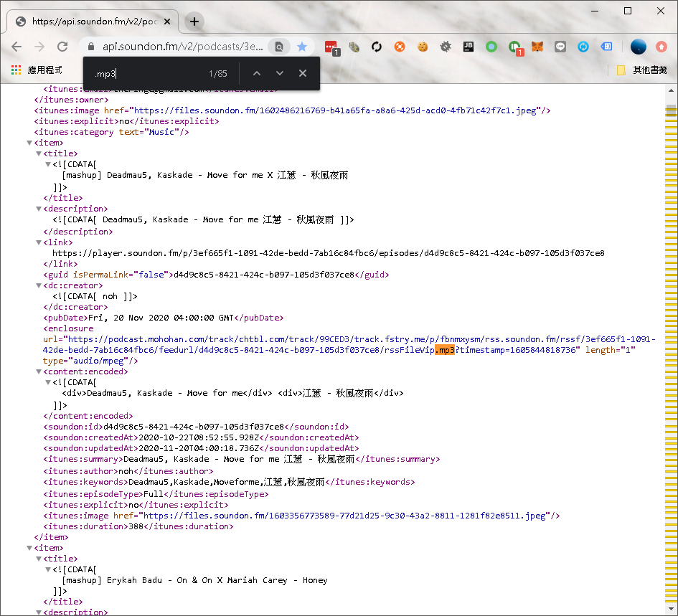This screenshot has width=678, height=616.
Task: Click the find bar search text field
Action: click(147, 74)
